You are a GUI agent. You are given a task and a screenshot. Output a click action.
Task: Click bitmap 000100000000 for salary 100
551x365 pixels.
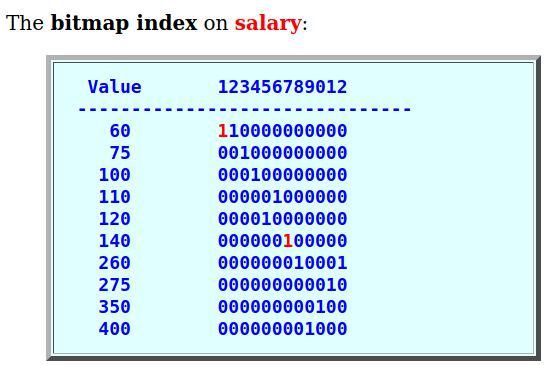pos(283,175)
